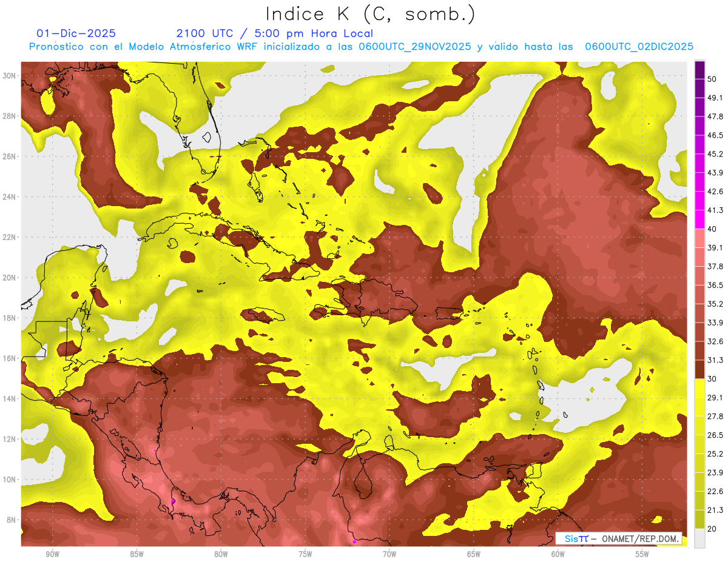Click the 45.2 value on the color scale
This screenshot has width=728, height=562.
716,154
